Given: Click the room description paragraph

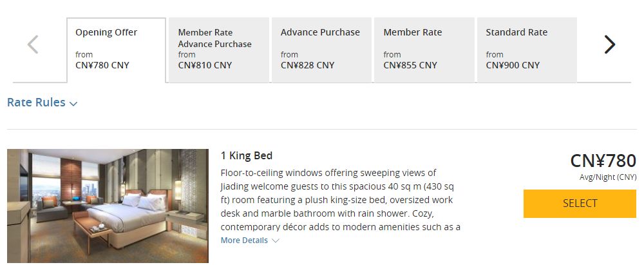Looking at the screenshot, I should tap(340, 200).
